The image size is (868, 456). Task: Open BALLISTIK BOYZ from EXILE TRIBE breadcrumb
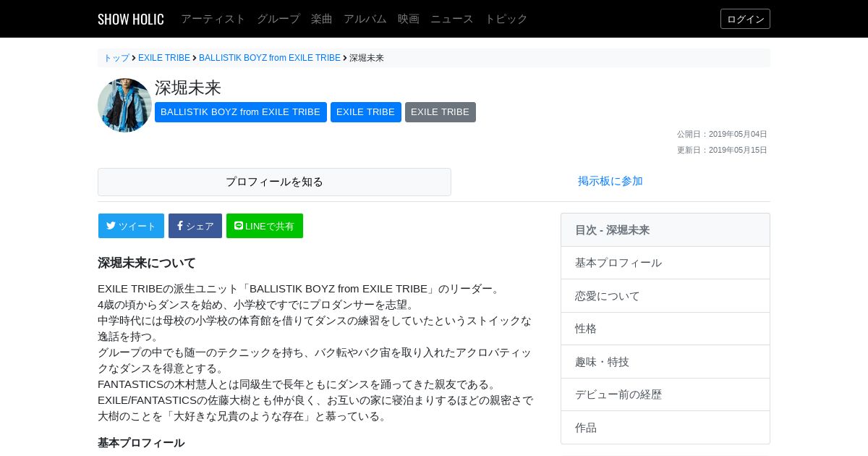[270, 58]
